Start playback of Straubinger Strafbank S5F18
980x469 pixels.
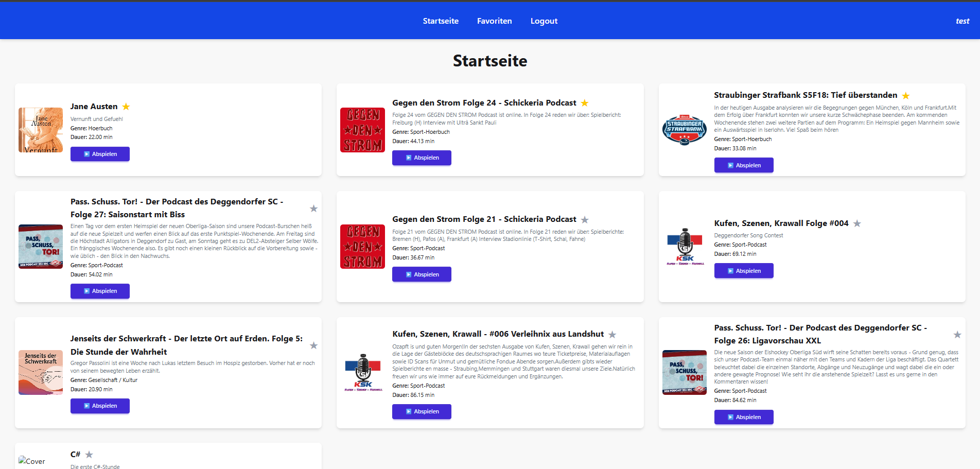click(x=743, y=165)
